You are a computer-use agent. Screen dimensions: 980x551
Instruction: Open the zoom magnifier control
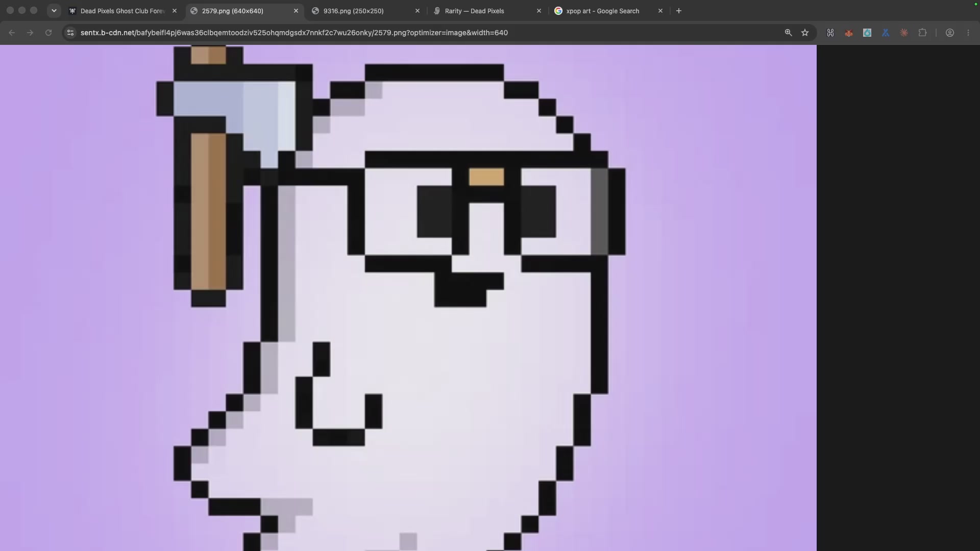[789, 33]
